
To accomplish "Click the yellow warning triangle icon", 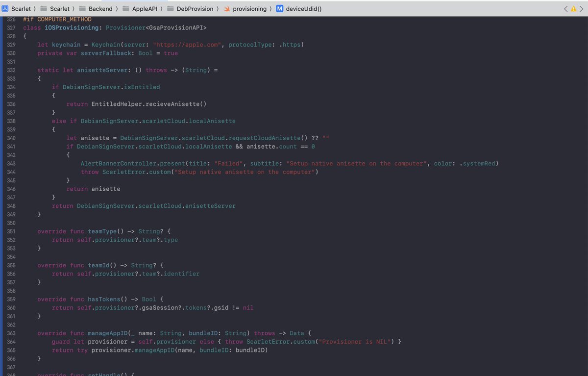I will pos(574,9).
